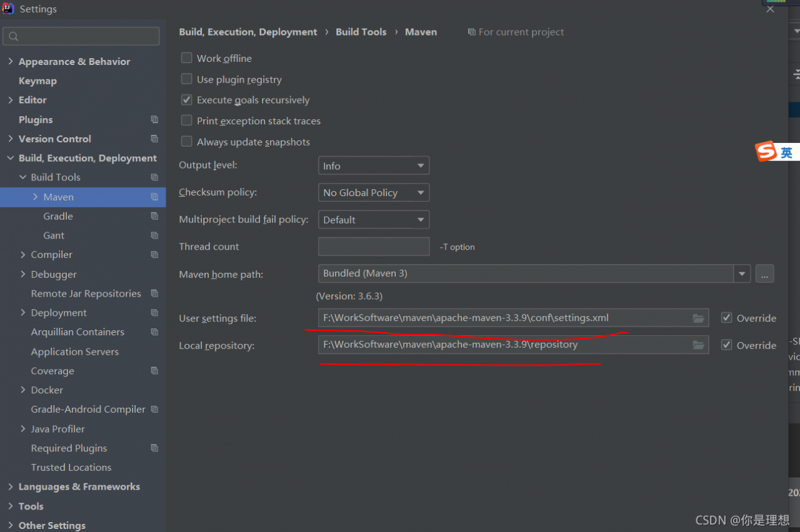Enable the Work offline checkbox
This screenshot has height=532, width=800.
click(186, 58)
